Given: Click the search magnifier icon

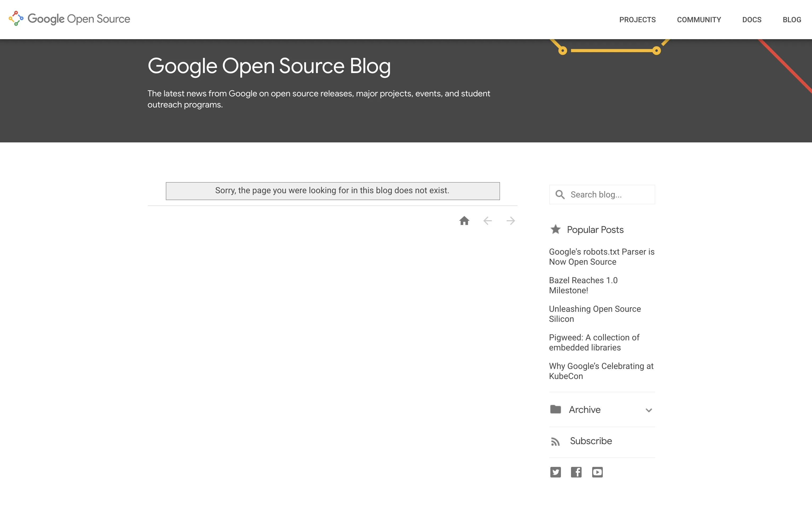Looking at the screenshot, I should pyautogui.click(x=560, y=194).
